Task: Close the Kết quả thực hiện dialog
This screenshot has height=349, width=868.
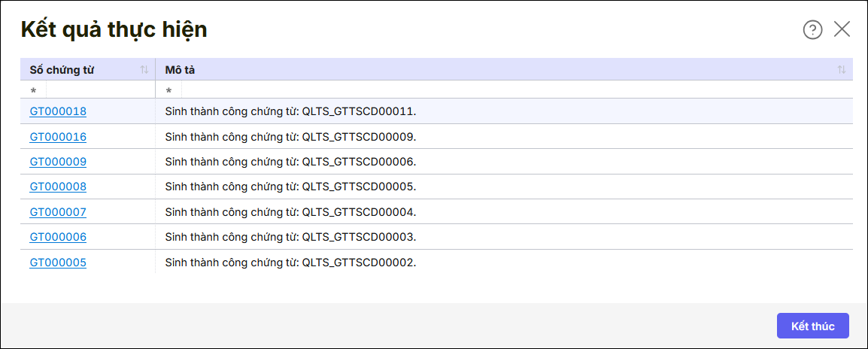Action: (842, 29)
